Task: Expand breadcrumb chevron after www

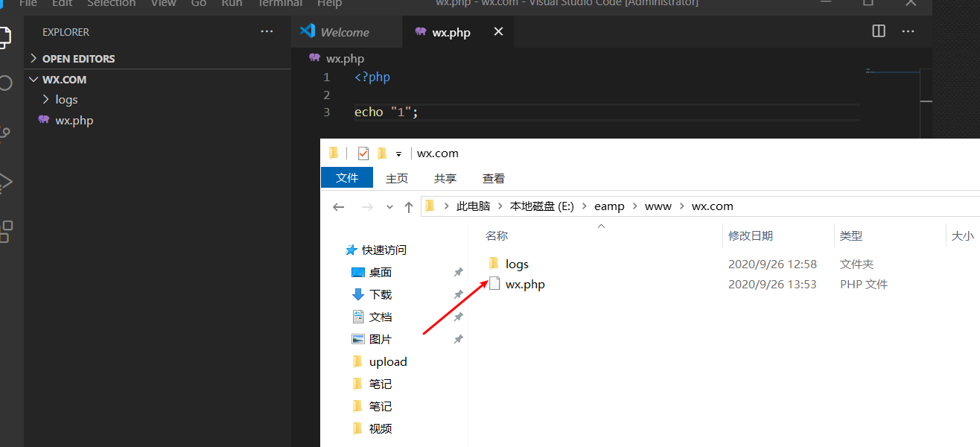Action: (x=682, y=206)
